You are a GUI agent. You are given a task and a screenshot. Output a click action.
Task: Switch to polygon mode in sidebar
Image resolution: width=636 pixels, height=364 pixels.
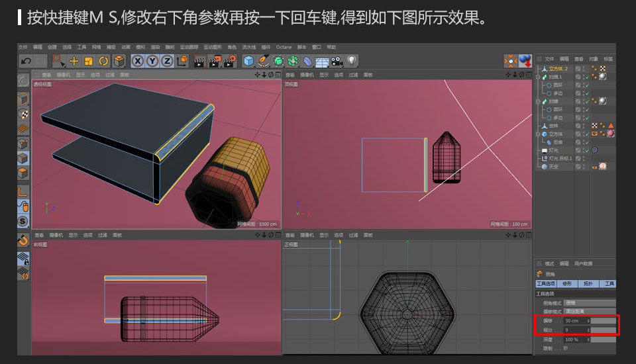[23, 173]
